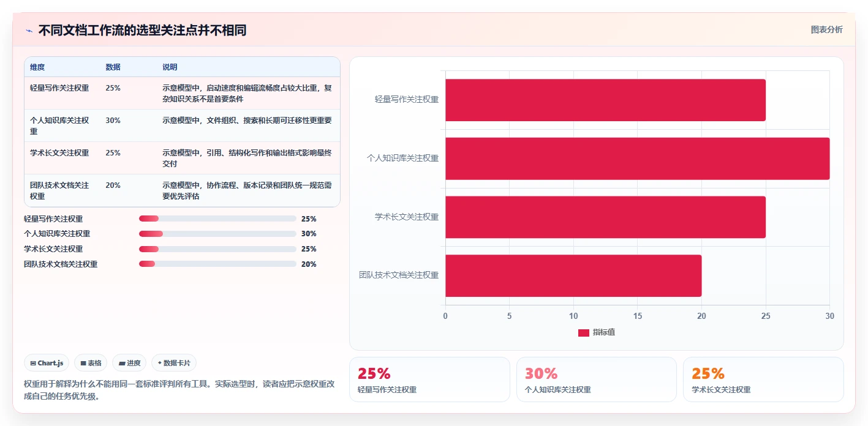Click the 学术长文关注权重 bar in the chart
The height and width of the screenshot is (426, 868).
pos(605,217)
